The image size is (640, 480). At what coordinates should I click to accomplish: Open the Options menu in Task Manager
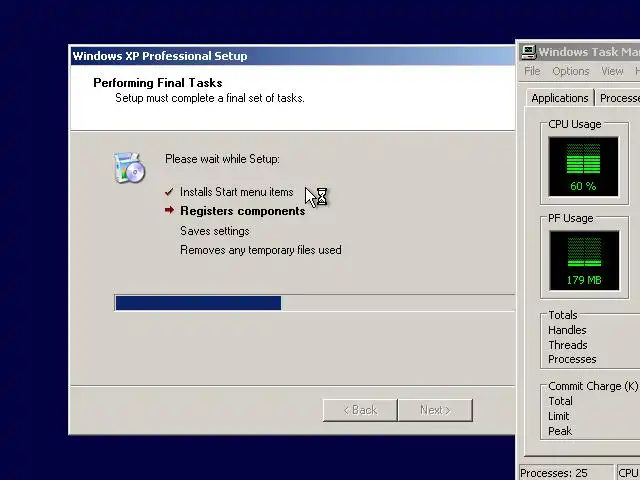coord(571,71)
